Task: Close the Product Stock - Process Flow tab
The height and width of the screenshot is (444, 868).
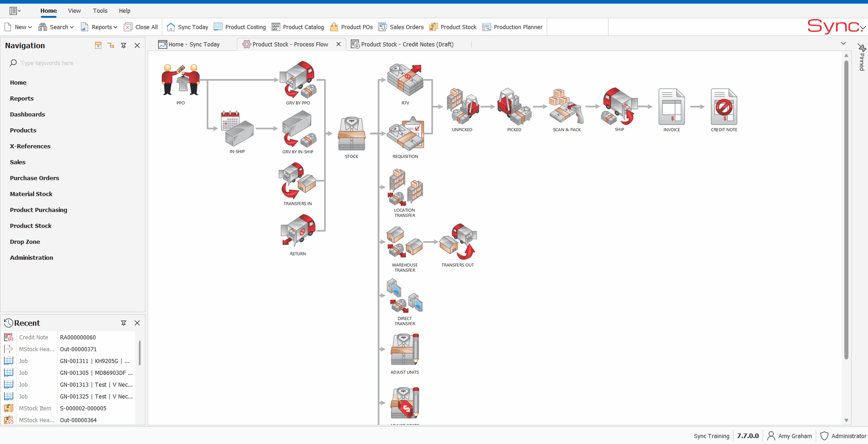Action: pyautogui.click(x=339, y=44)
